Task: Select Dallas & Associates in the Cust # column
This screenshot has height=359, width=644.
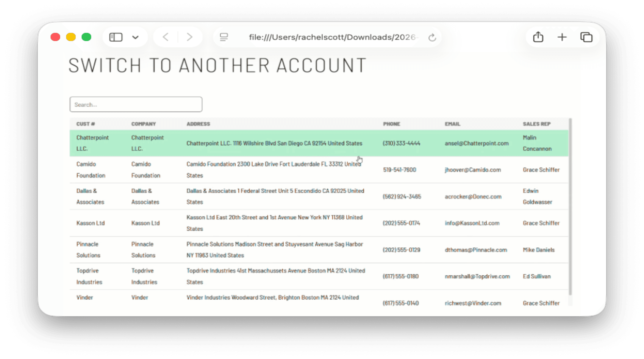Action: coord(90,196)
